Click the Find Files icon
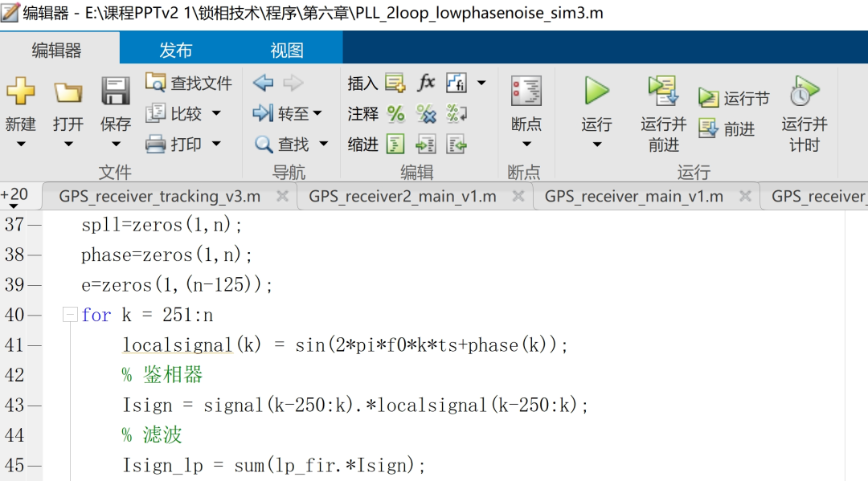The height and width of the screenshot is (481, 868). pyautogui.click(x=155, y=83)
